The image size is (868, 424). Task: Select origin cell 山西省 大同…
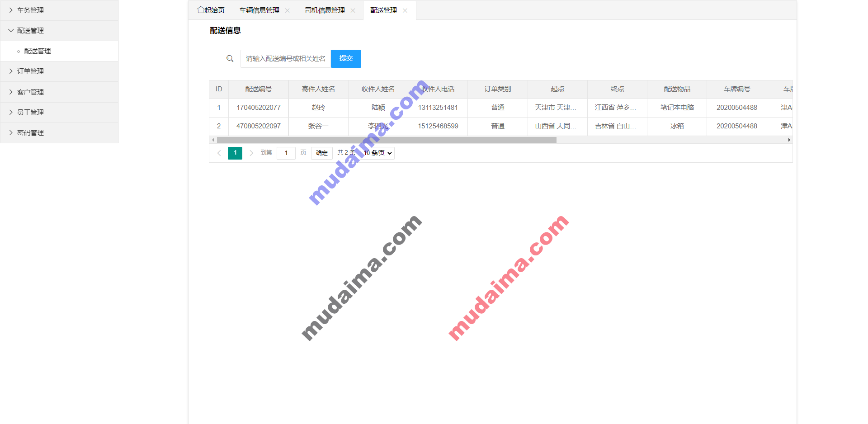pos(557,127)
